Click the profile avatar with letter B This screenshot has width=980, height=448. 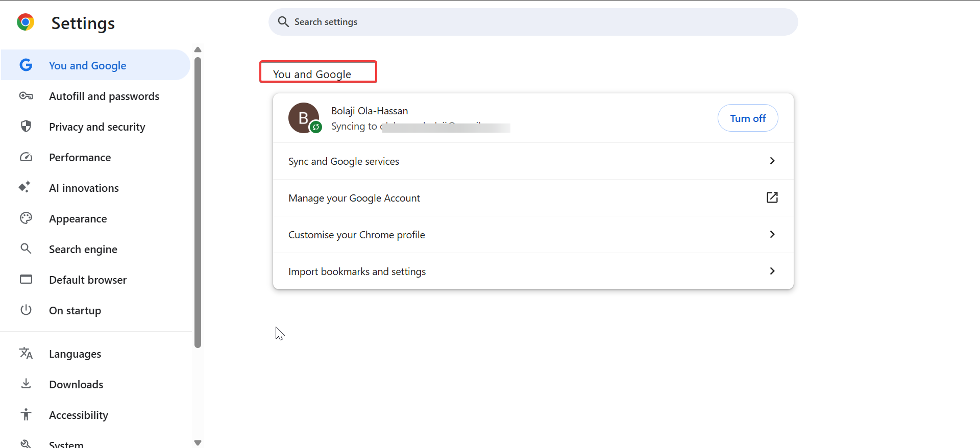pos(304,118)
